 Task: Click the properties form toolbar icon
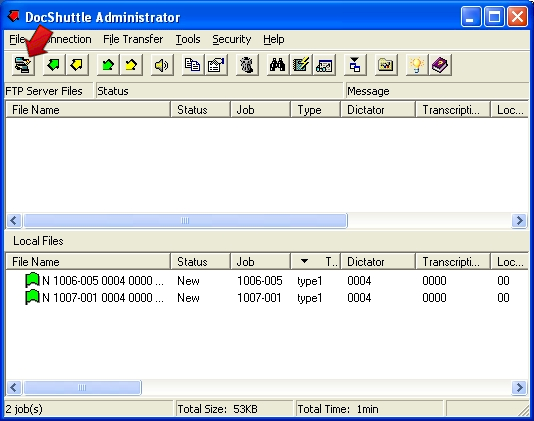click(216, 65)
